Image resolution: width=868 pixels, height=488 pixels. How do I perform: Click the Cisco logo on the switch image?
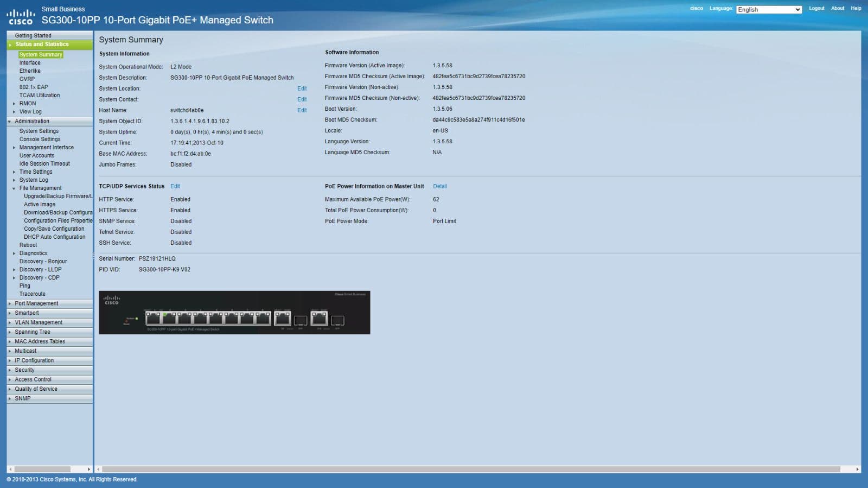[x=111, y=300]
